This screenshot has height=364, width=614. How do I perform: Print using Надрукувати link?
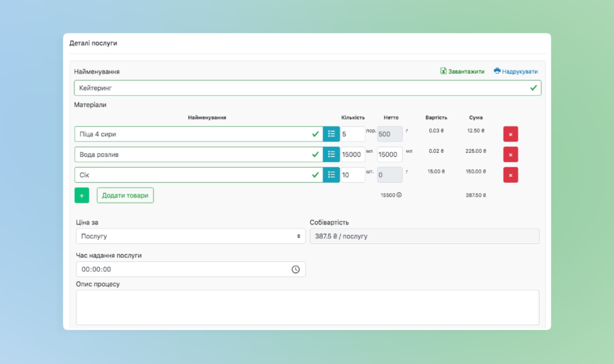(516, 71)
